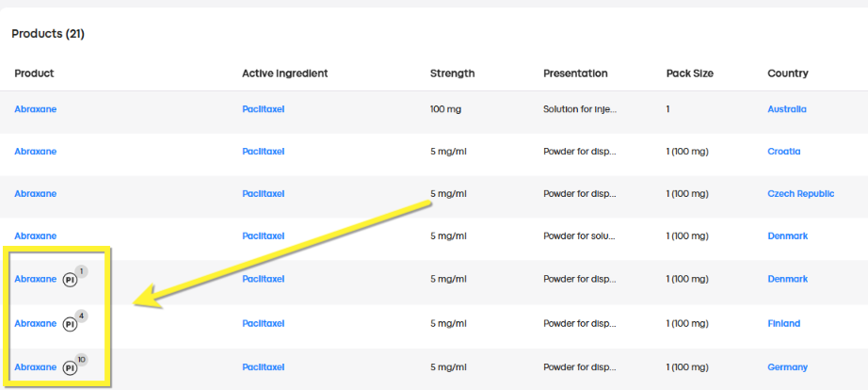Sort by the Pack Size column header
The image size is (868, 390).
pyautogui.click(x=690, y=73)
